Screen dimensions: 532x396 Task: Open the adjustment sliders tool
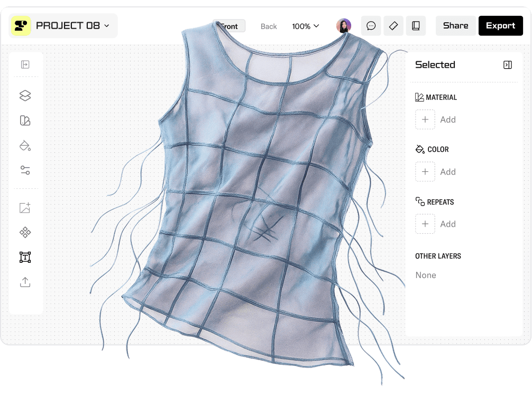coord(25,170)
